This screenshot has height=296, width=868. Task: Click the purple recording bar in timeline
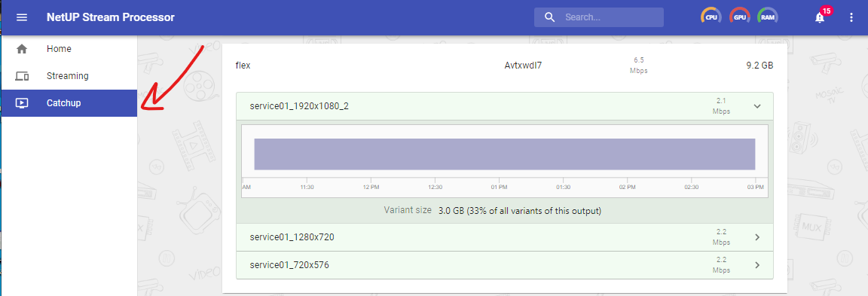tap(505, 154)
